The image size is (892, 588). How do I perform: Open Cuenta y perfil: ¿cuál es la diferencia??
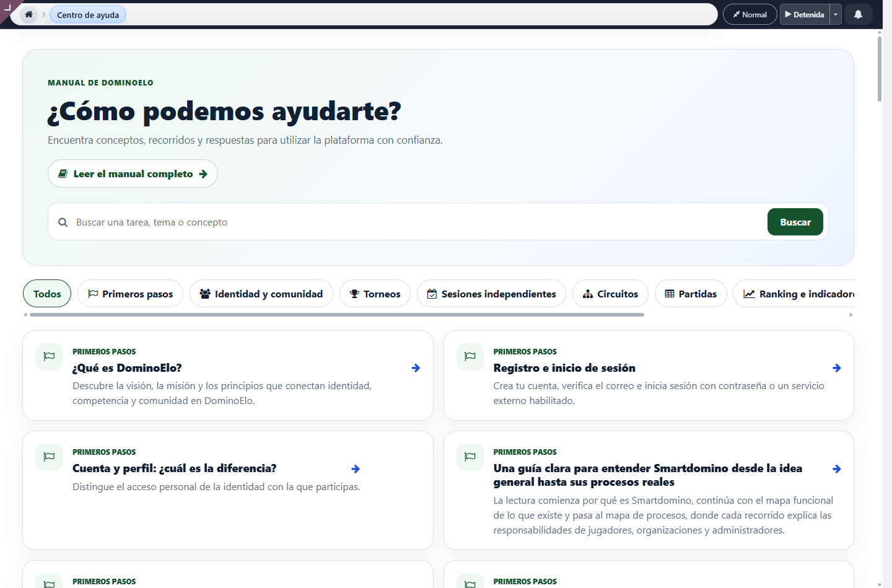point(227,490)
